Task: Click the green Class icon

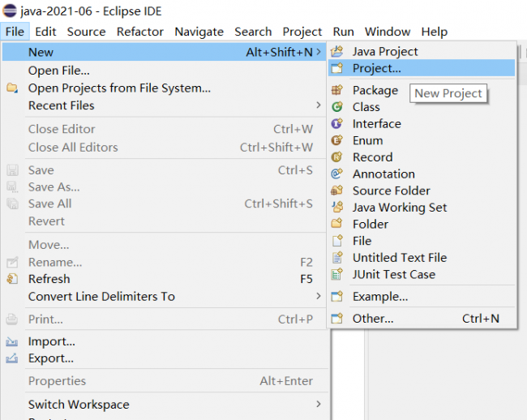Action: point(336,107)
